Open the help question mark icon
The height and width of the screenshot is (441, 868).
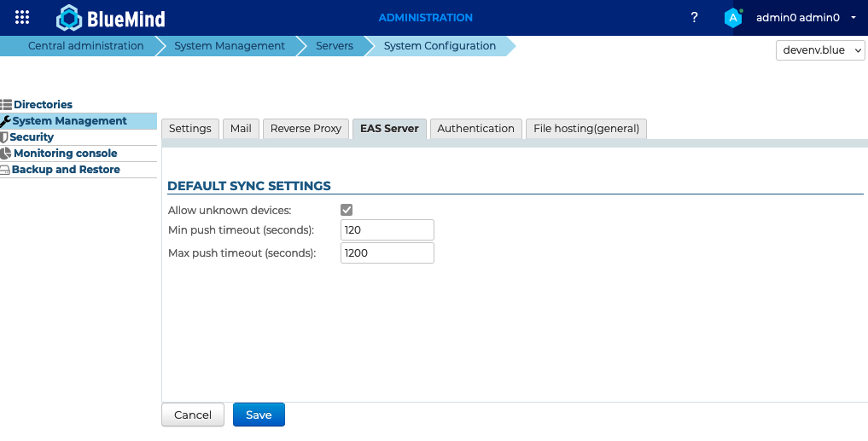pos(694,17)
